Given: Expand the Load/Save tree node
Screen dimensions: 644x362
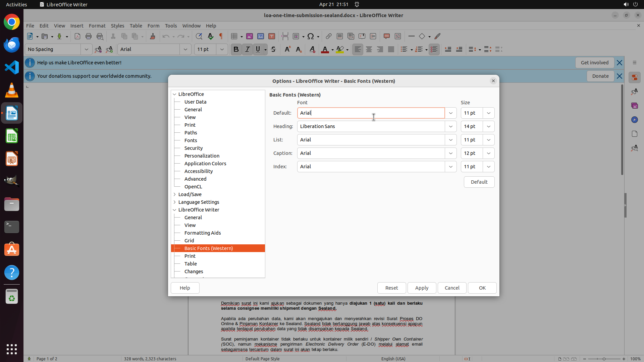Looking at the screenshot, I should (x=174, y=194).
